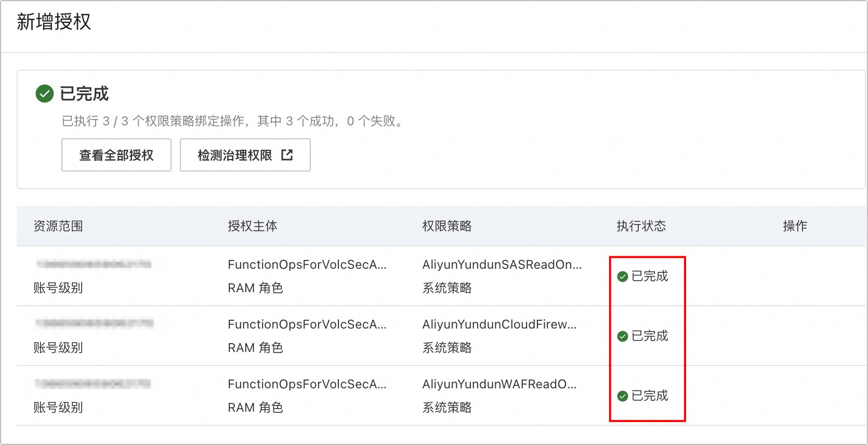Click the green completed checkmark beside the 已完成 heading
Viewport: 868px width, 445px height.
click(45, 94)
